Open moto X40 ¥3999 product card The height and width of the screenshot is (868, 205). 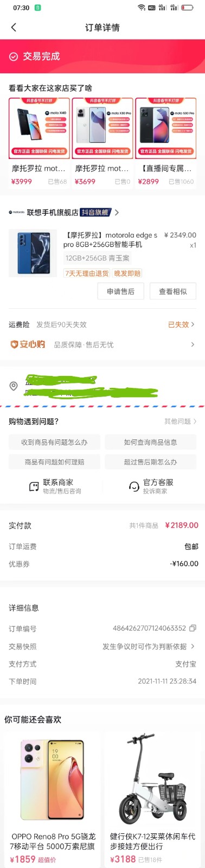click(x=39, y=143)
